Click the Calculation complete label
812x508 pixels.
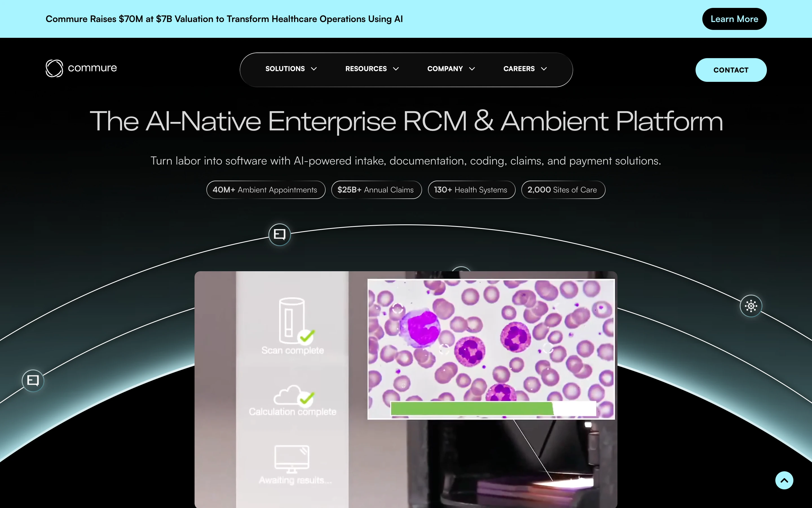click(293, 412)
